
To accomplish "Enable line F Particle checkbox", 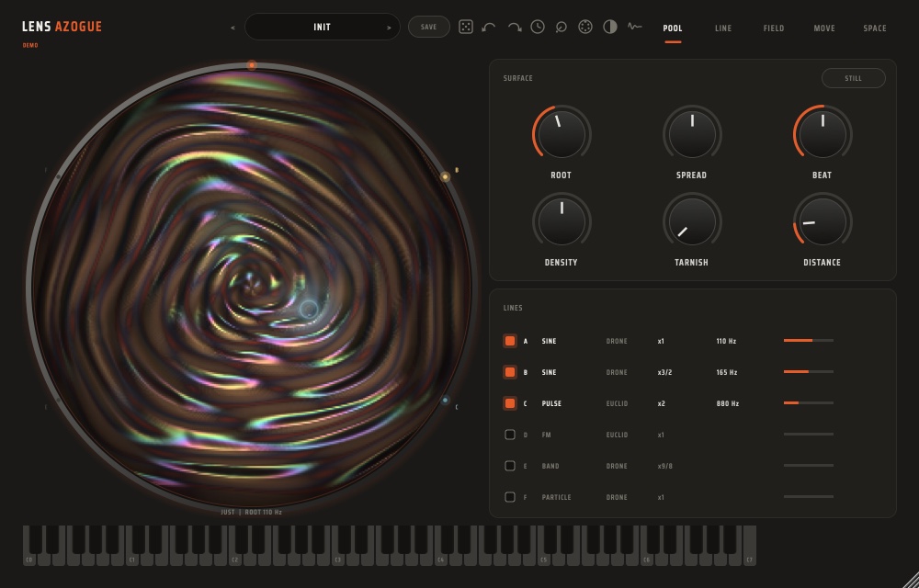I will click(x=510, y=497).
